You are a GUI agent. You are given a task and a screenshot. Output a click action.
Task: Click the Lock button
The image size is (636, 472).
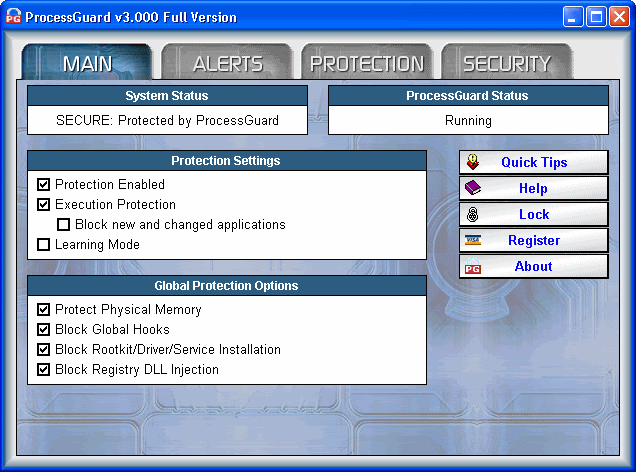534,214
